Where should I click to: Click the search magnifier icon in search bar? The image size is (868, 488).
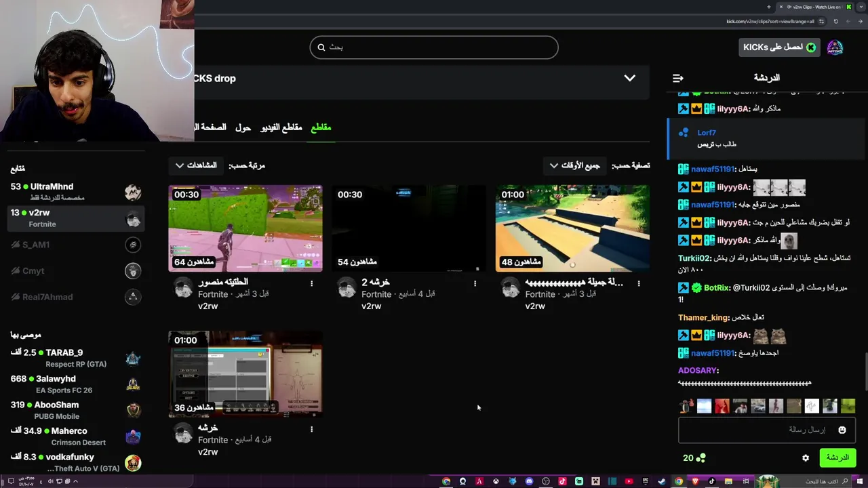tap(321, 47)
